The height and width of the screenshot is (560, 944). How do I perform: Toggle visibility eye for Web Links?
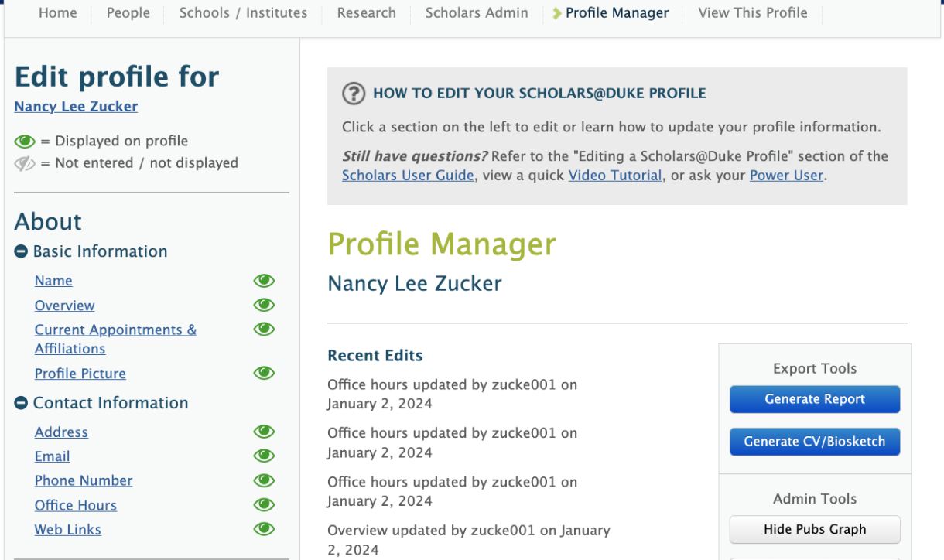pyautogui.click(x=264, y=529)
